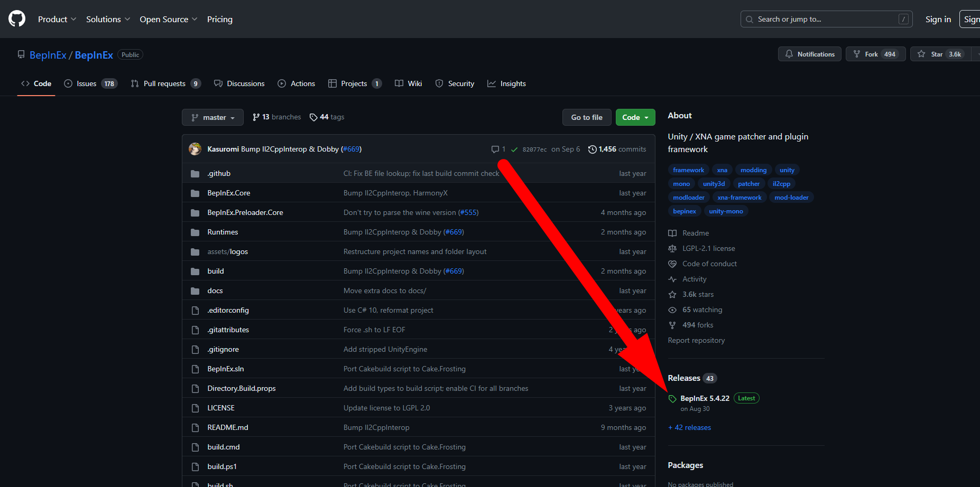The height and width of the screenshot is (487, 980).
Task: Click the GitHub logo icon
Action: pyautogui.click(x=17, y=19)
